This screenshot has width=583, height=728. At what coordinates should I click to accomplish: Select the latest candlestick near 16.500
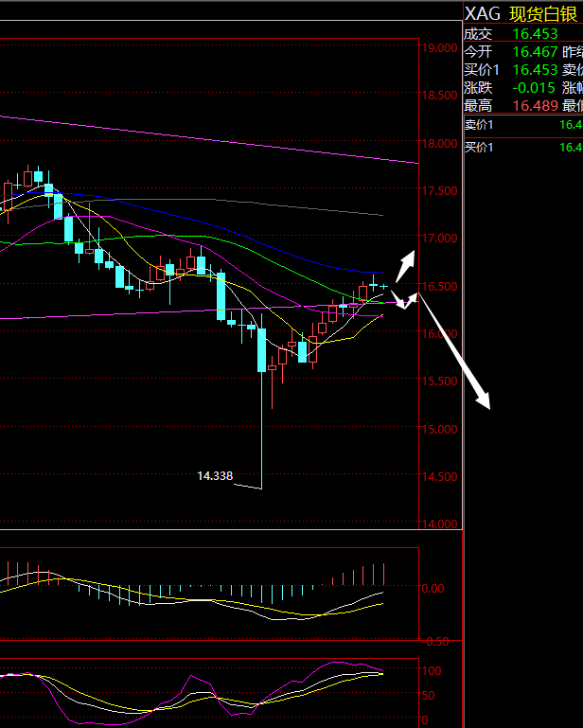[383, 287]
